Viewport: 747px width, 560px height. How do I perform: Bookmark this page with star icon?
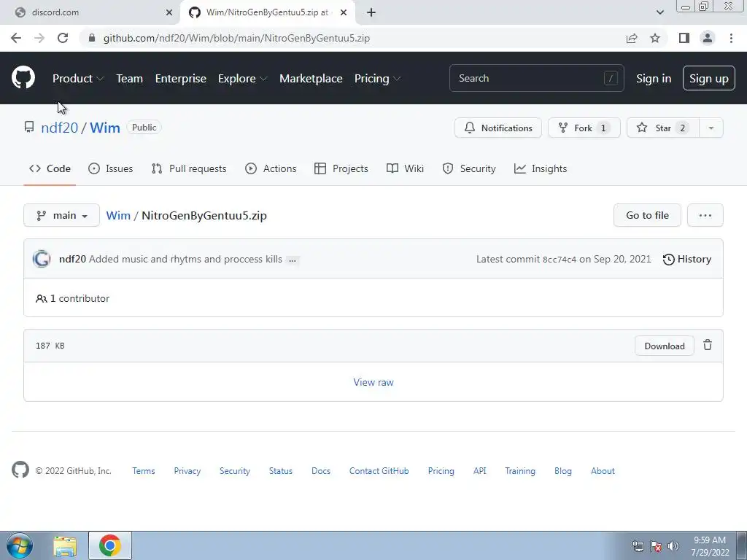coord(655,38)
